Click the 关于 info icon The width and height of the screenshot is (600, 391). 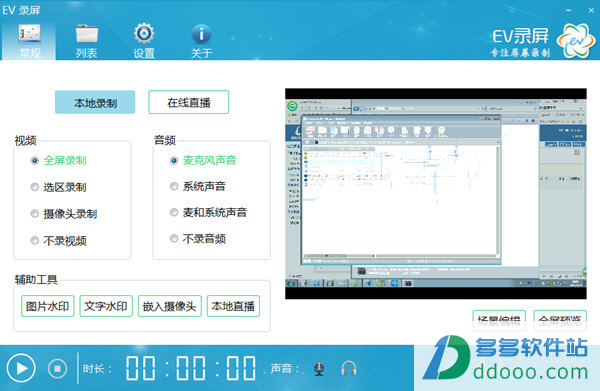(x=201, y=34)
